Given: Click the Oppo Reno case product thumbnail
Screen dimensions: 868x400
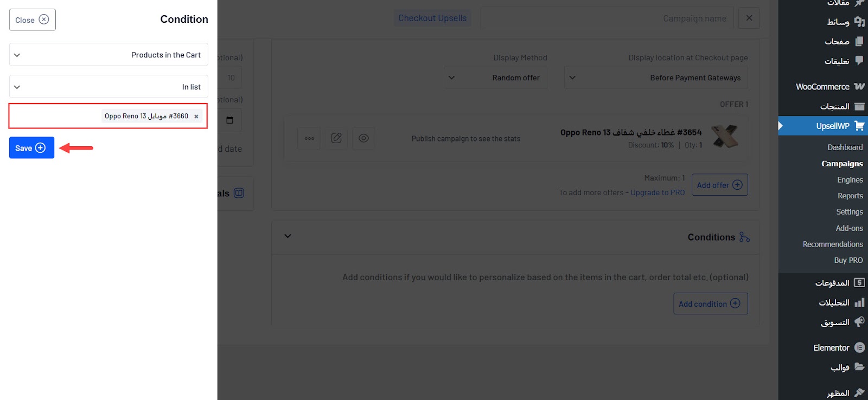Looking at the screenshot, I should point(725,137).
